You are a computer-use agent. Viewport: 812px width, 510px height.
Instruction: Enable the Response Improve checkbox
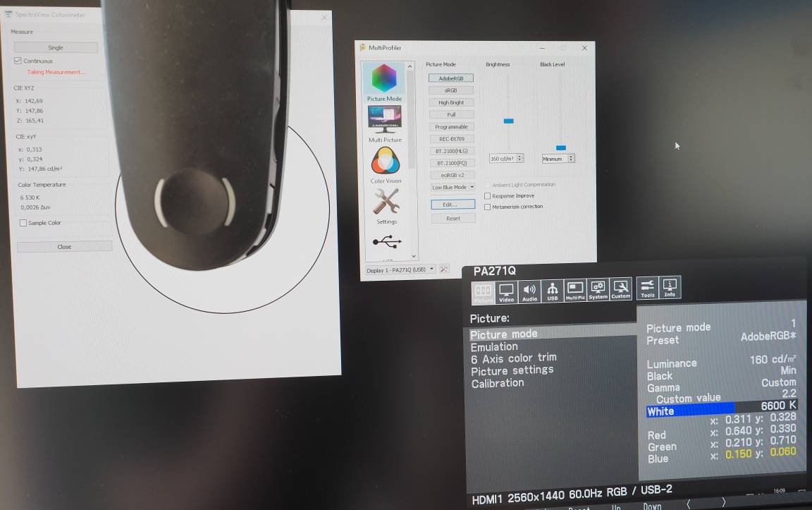point(488,196)
